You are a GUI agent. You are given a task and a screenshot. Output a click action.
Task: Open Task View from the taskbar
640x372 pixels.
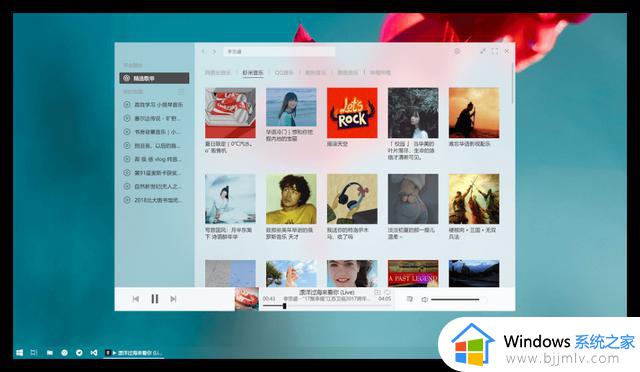point(34,352)
